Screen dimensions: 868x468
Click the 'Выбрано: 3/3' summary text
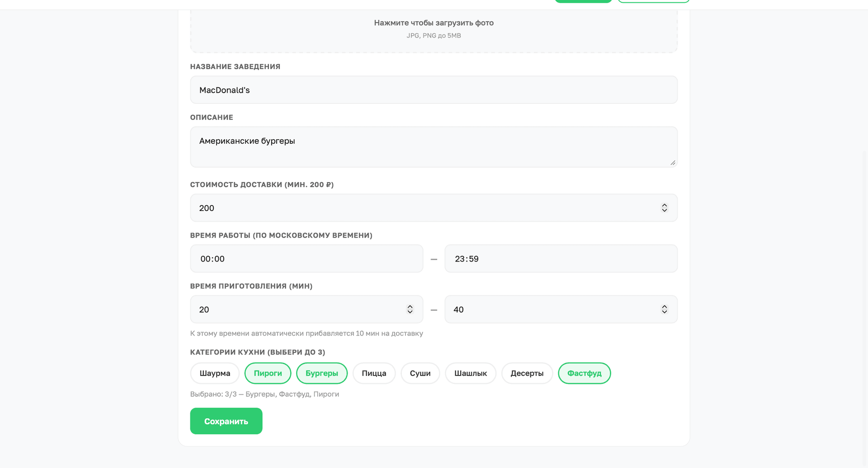click(x=264, y=394)
